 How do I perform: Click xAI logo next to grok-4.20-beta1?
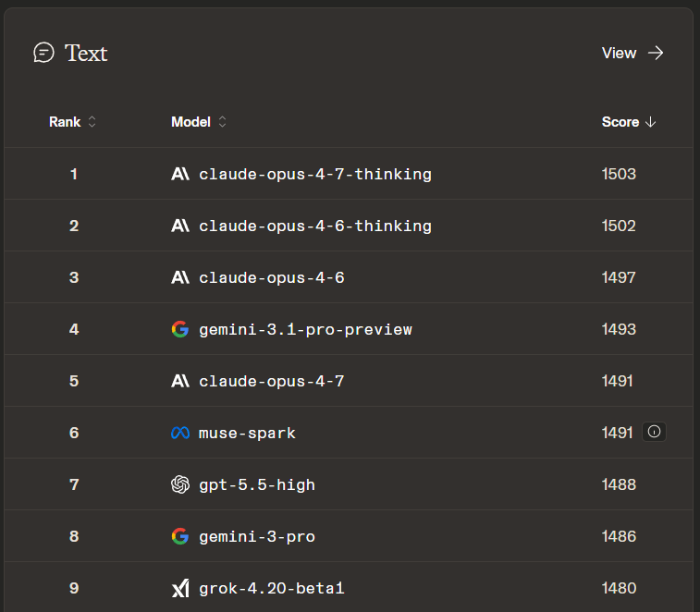pyautogui.click(x=180, y=588)
